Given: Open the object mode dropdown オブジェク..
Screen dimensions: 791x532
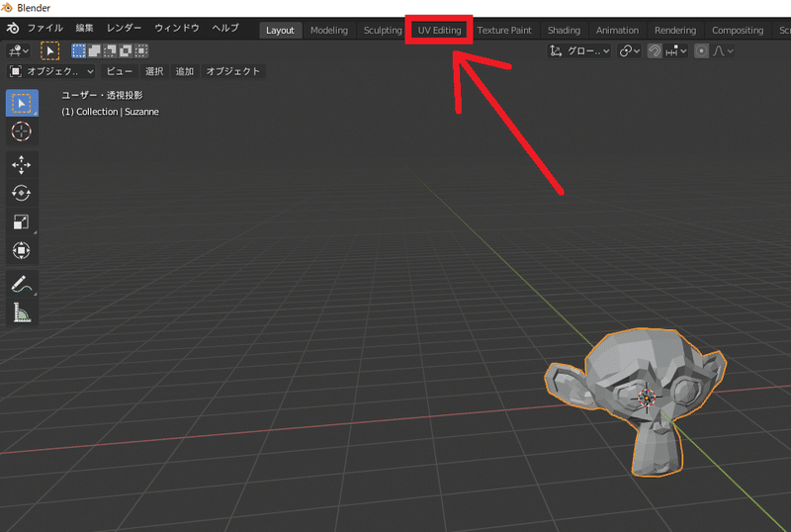Looking at the screenshot, I should [52, 71].
